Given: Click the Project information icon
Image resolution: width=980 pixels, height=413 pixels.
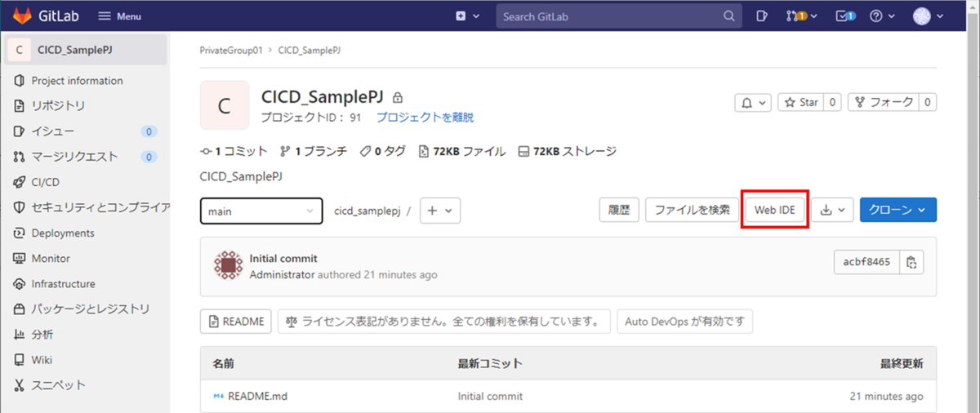Looking at the screenshot, I should [20, 81].
